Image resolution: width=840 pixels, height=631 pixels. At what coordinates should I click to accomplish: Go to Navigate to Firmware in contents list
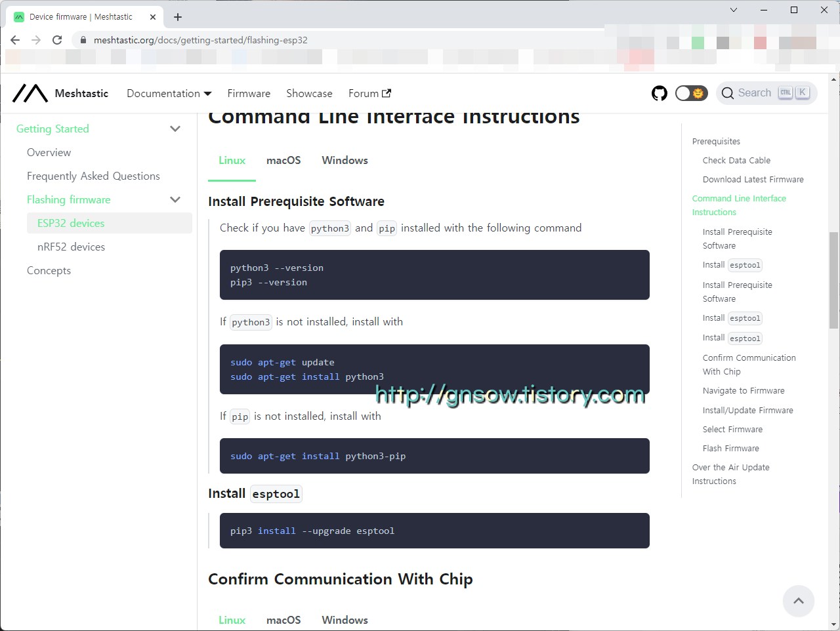[744, 390]
